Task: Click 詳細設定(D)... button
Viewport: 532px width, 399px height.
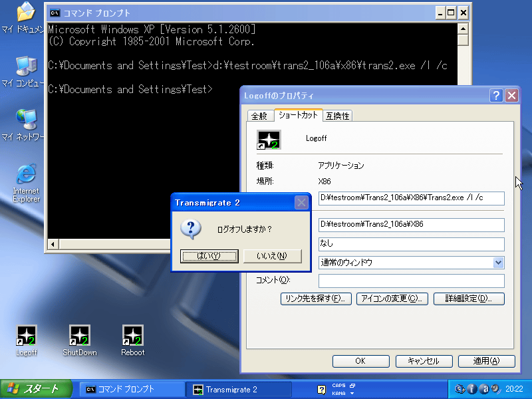Action: pyautogui.click(x=469, y=299)
